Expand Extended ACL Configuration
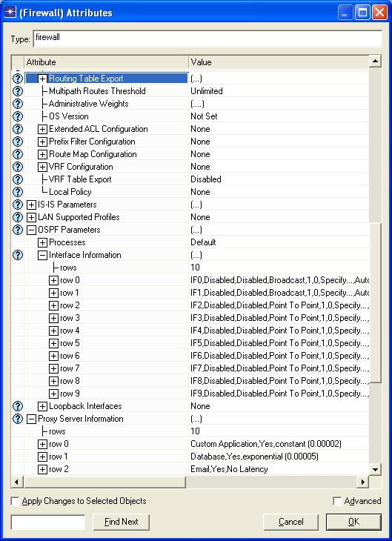Image resolution: width=392 pixels, height=541 pixels. pyautogui.click(x=42, y=130)
